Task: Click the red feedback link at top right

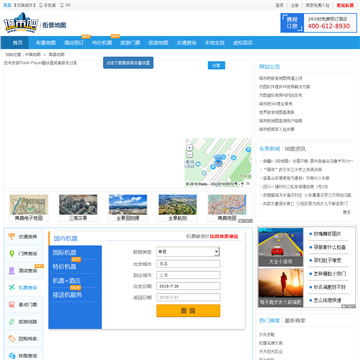Action: coord(345,5)
